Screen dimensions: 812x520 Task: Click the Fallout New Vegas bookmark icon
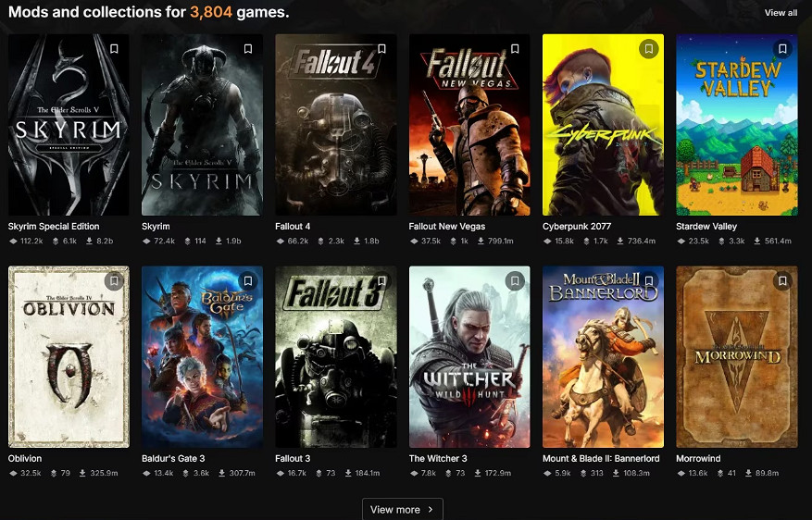[x=515, y=49]
